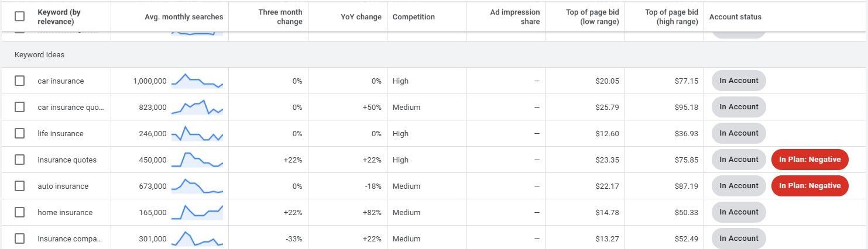
Task: Select all keywords with the header checkbox
Action: (x=19, y=16)
